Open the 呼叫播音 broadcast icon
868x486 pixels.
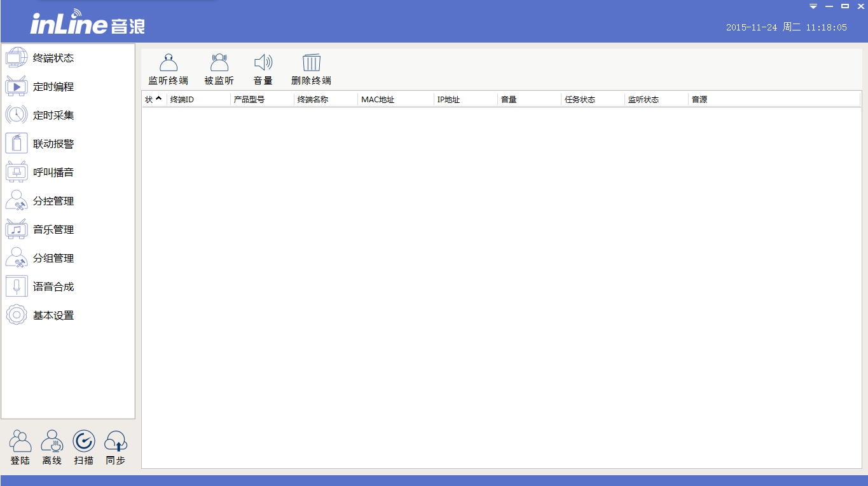17,172
